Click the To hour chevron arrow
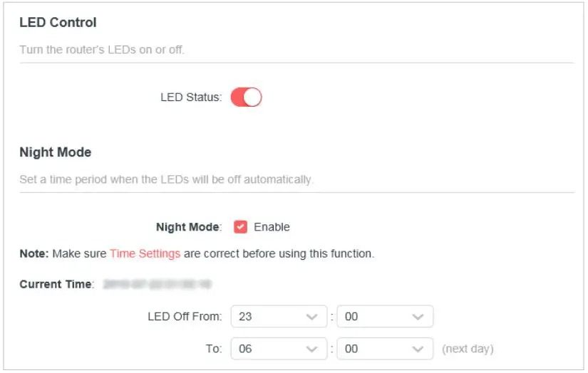The height and width of the screenshot is (373, 588). 311,350
